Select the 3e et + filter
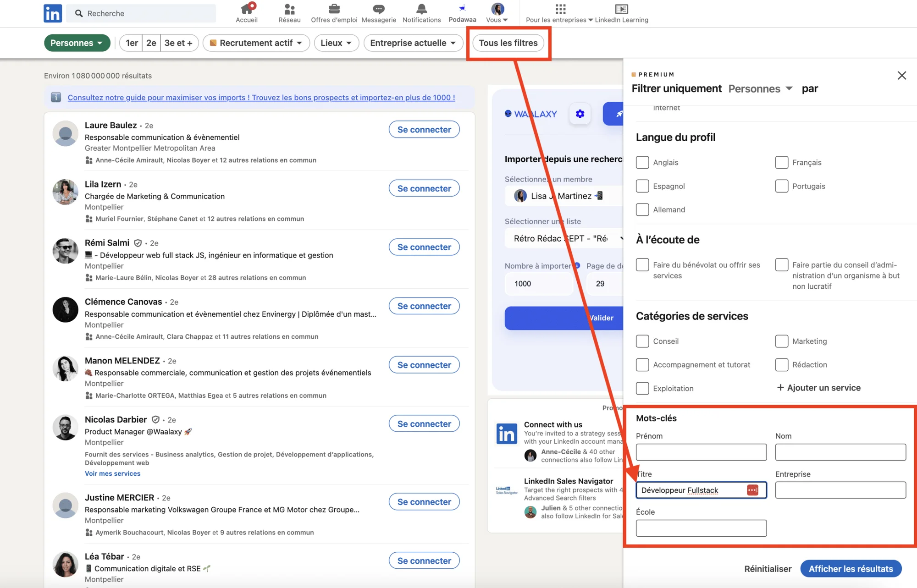This screenshot has height=588, width=917. tap(179, 43)
